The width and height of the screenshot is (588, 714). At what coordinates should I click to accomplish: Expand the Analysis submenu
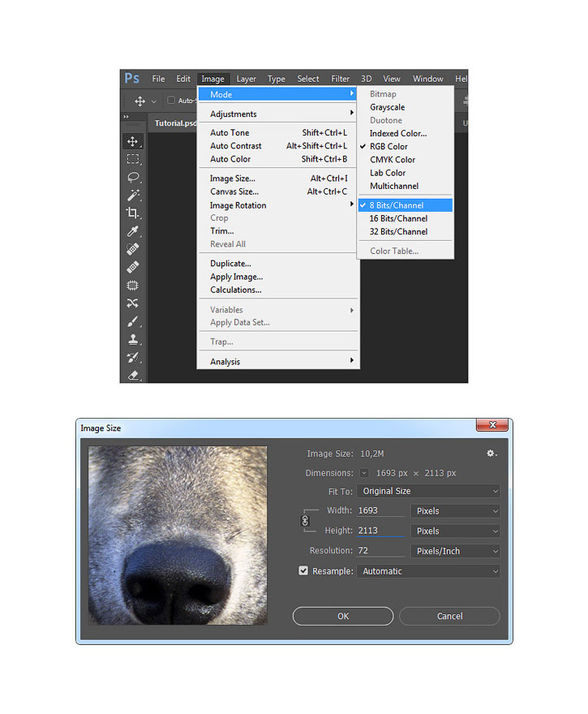277,362
